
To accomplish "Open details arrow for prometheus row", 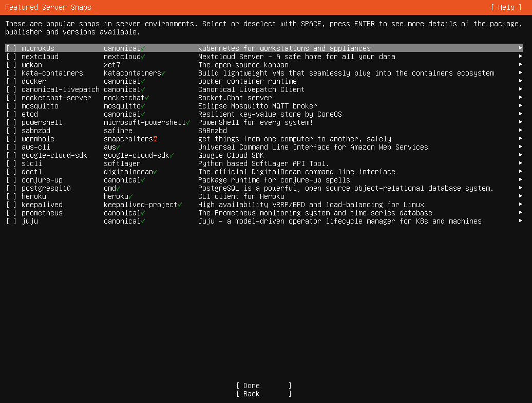I will pyautogui.click(x=521, y=212).
